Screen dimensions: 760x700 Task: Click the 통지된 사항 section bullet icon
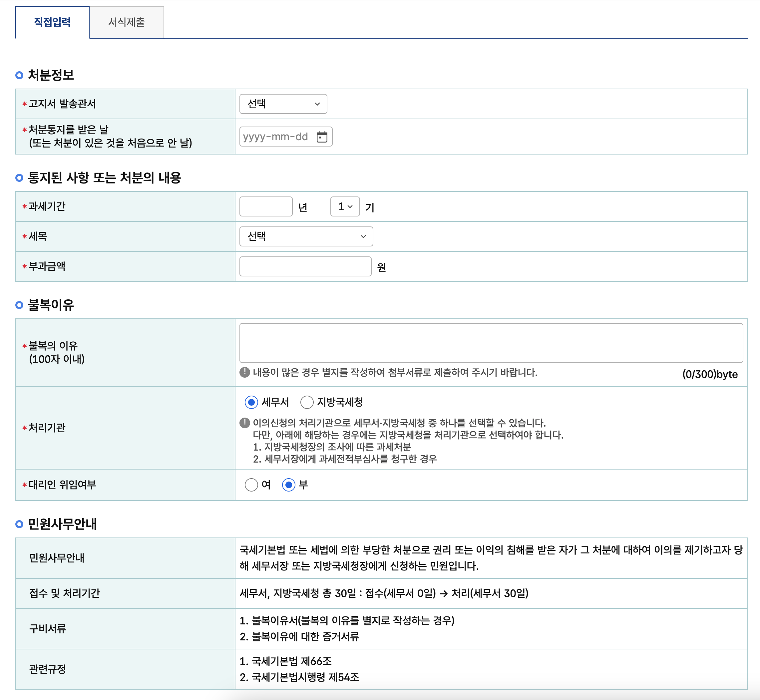coord(19,178)
